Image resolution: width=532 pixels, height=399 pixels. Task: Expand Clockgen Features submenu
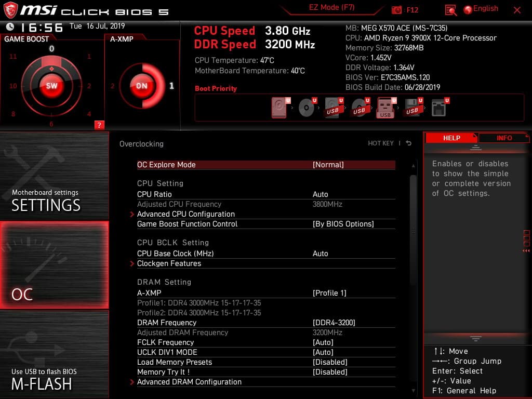(169, 263)
